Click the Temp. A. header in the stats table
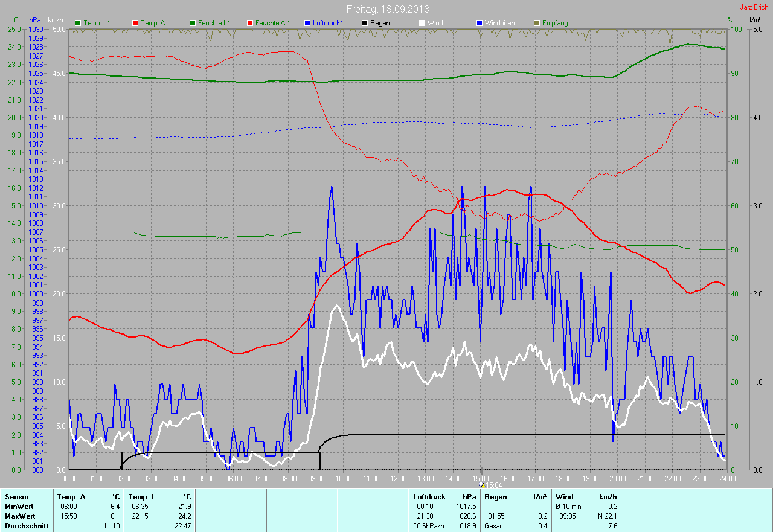773x532 pixels. pos(71,497)
